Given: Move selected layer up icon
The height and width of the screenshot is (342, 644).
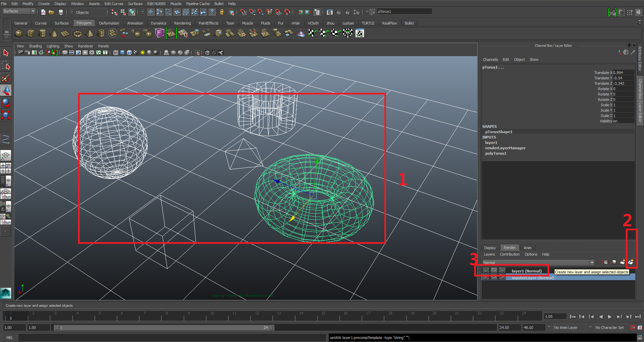Looking at the screenshot, I should coord(605,262).
